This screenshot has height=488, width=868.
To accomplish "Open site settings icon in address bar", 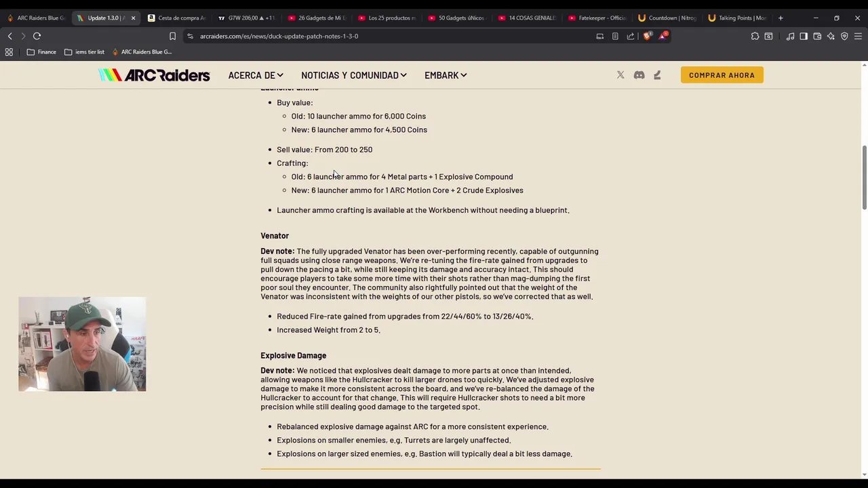I will 190,36.
